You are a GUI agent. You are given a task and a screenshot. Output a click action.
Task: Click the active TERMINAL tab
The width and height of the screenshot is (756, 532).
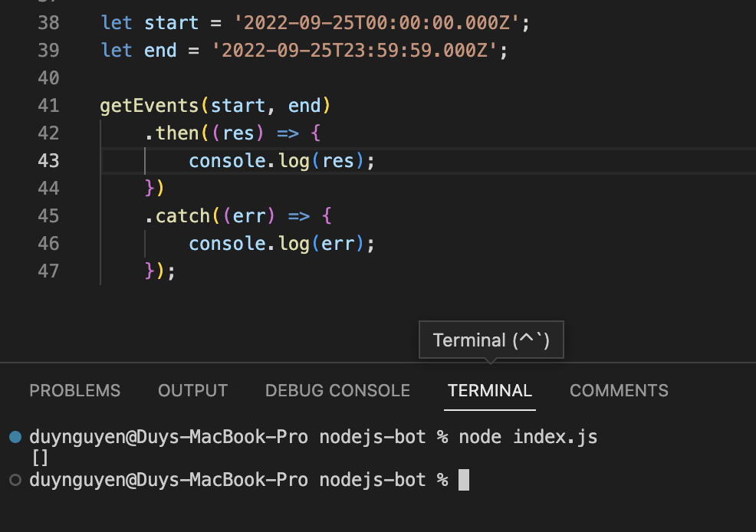489,391
